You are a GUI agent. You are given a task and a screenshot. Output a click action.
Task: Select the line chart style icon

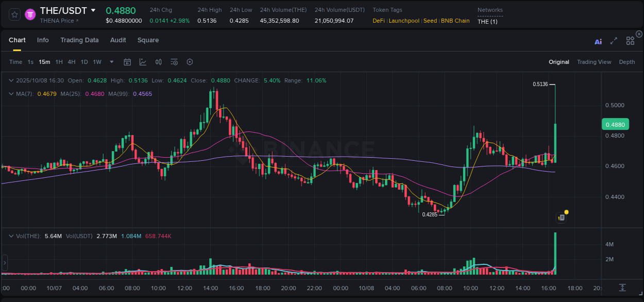(x=143, y=61)
